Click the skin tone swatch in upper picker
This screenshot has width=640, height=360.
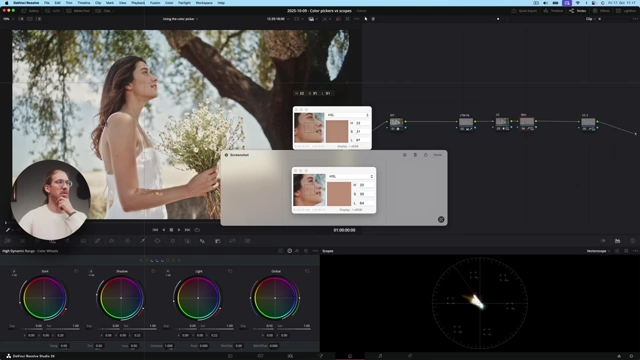(337, 131)
